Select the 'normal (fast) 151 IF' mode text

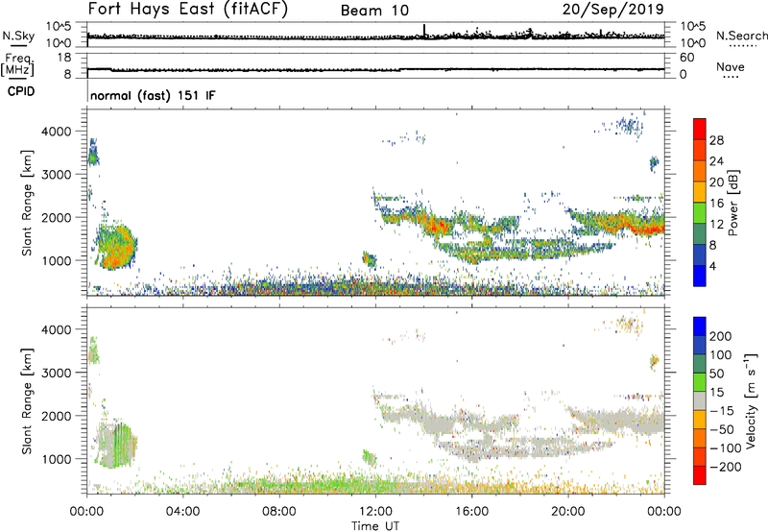click(153, 95)
